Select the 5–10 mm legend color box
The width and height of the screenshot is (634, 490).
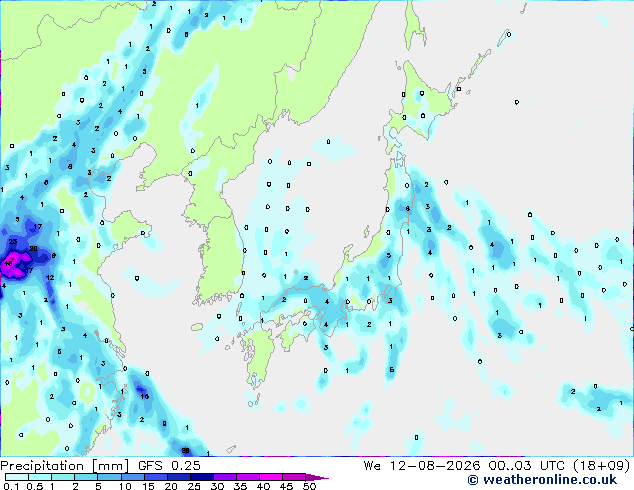(x=109, y=477)
